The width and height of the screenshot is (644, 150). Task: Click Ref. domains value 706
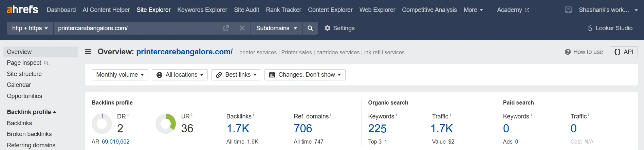pyautogui.click(x=303, y=128)
